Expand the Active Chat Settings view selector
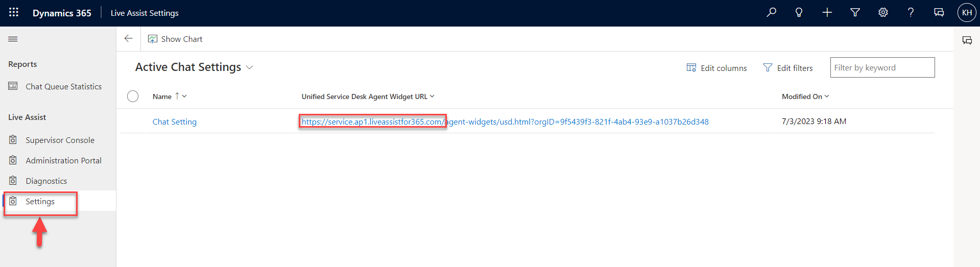Screen dimensions: 980x267 click(x=250, y=67)
